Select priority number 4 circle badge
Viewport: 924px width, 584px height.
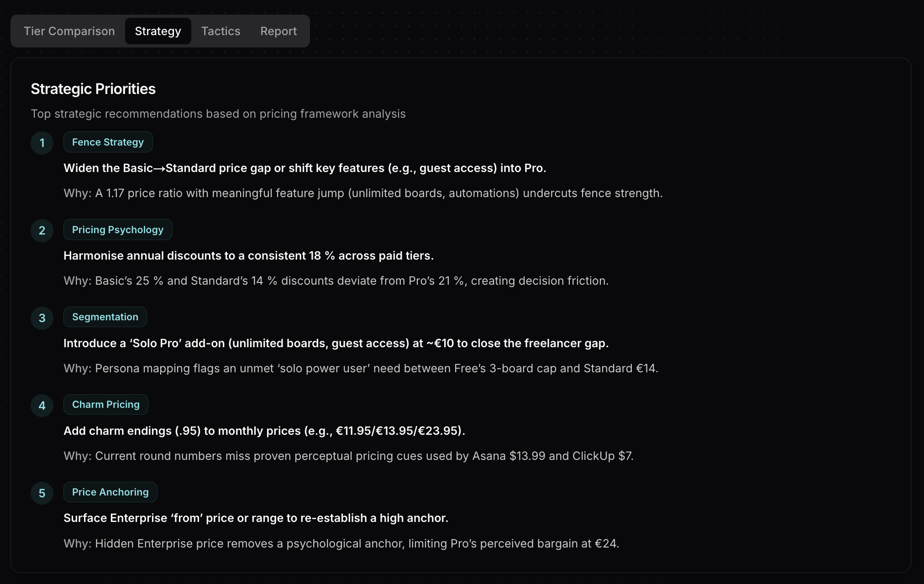pos(42,405)
